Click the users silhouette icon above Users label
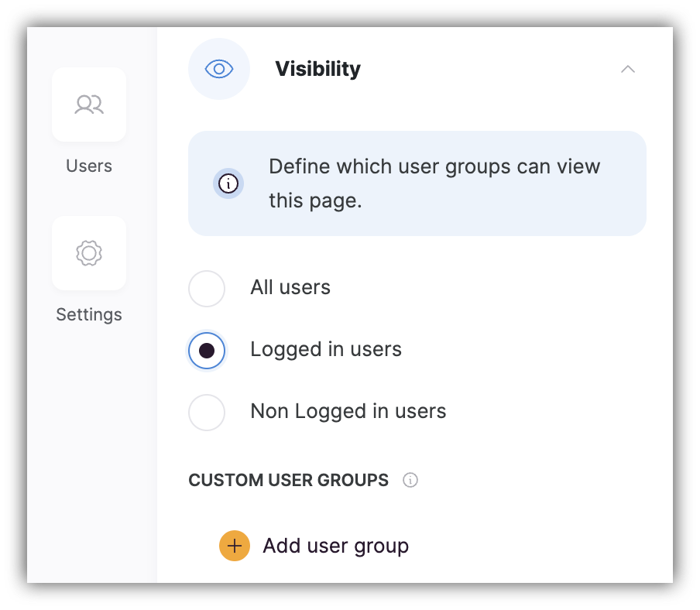 pyautogui.click(x=88, y=105)
